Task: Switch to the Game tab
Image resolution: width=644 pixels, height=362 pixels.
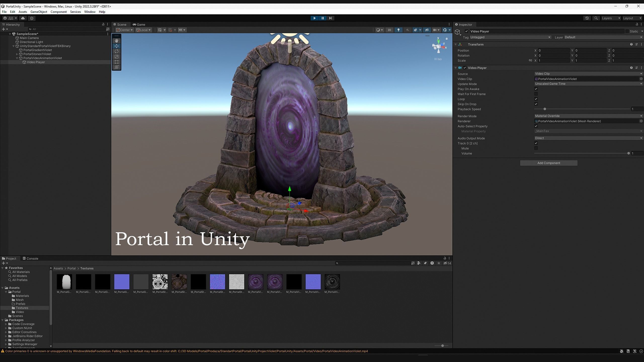Action: (139, 25)
